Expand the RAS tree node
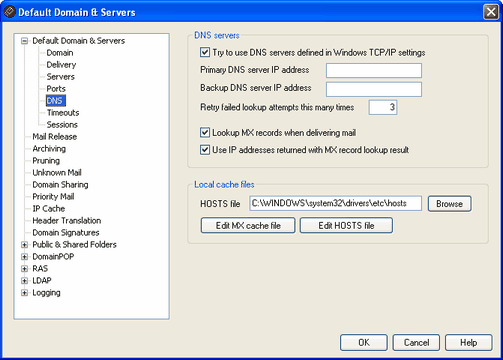503x360 pixels. tap(24, 269)
